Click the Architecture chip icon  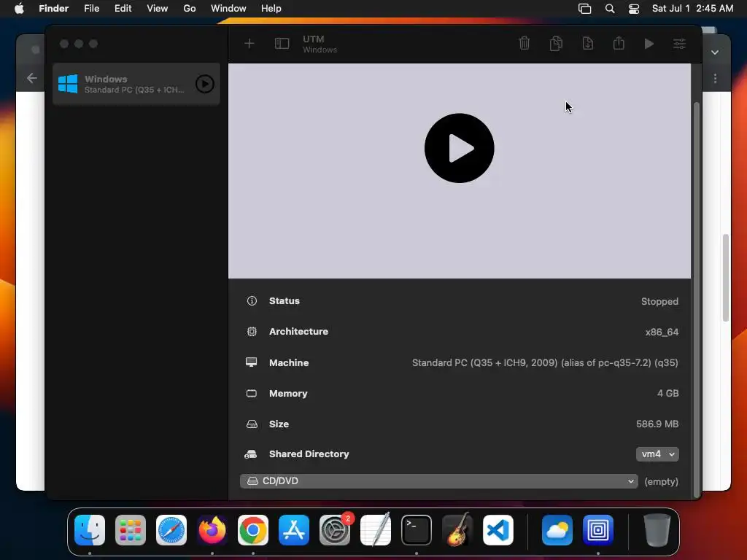[252, 332]
